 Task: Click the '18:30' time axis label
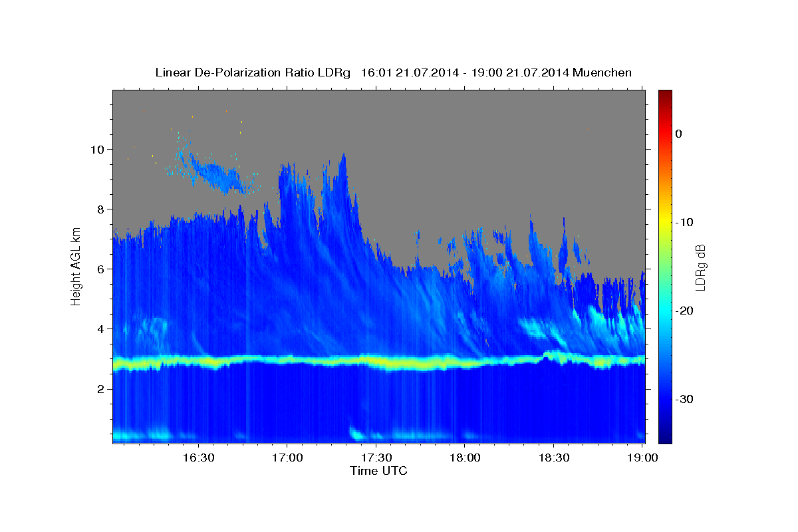click(554, 458)
